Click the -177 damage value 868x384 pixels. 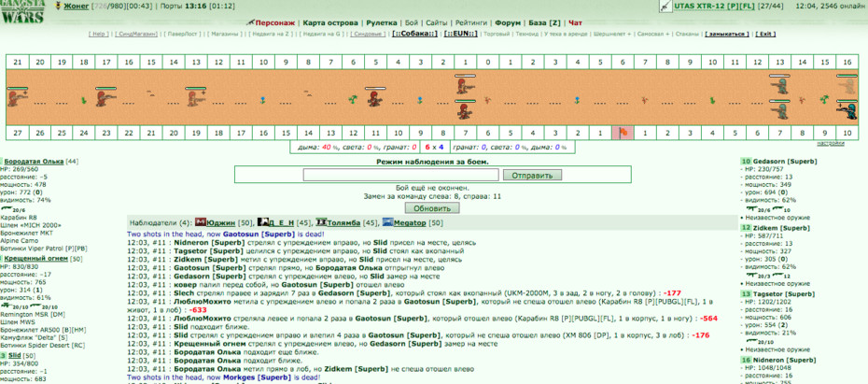(x=671, y=292)
